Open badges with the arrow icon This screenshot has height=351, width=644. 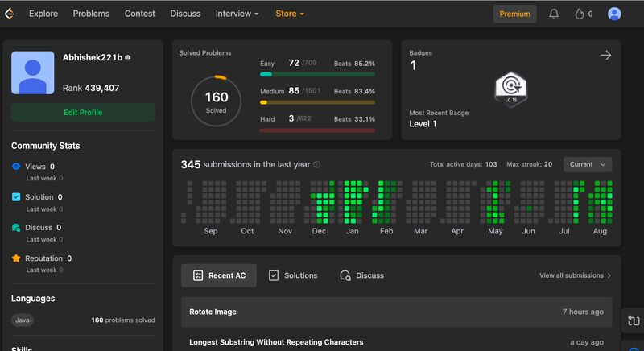(605, 55)
